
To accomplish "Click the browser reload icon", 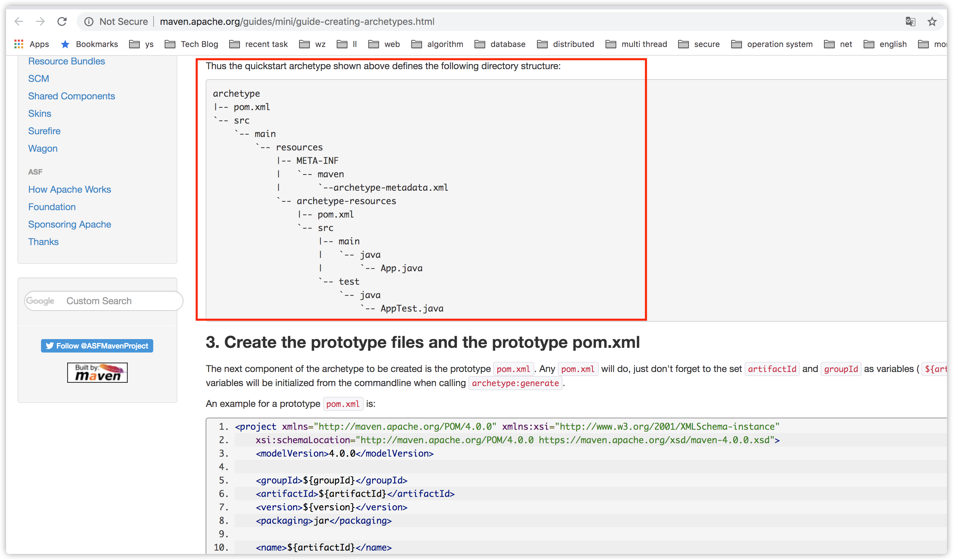I will tap(62, 21).
